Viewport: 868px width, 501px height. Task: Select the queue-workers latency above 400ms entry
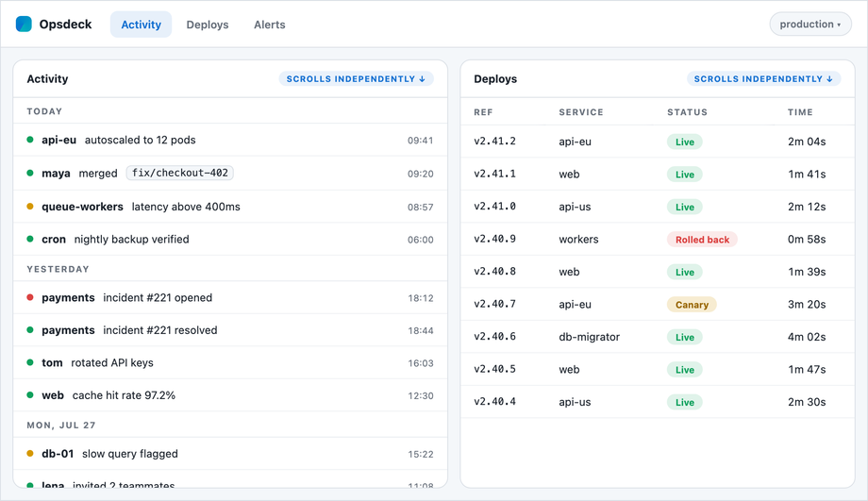(230, 207)
